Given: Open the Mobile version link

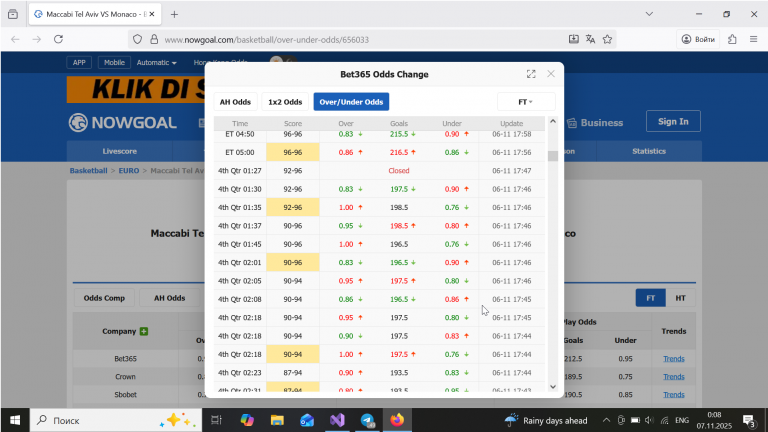Looking at the screenshot, I should click(x=114, y=62).
